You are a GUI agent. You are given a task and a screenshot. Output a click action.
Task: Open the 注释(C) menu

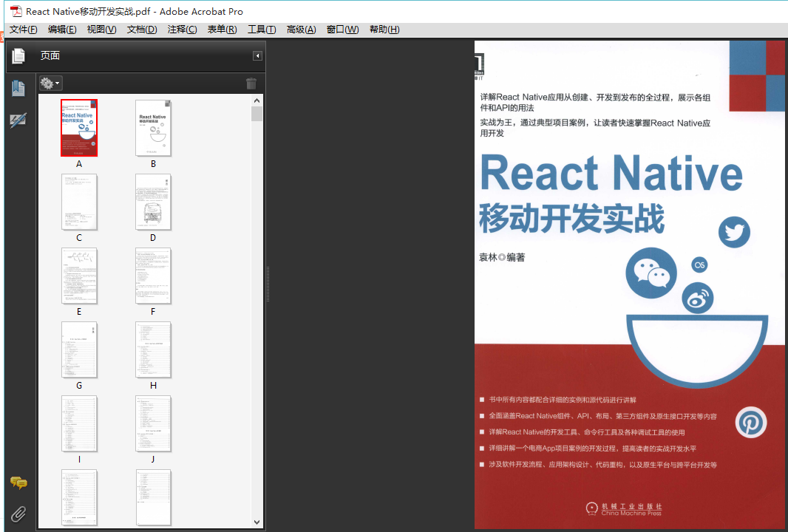(x=182, y=30)
